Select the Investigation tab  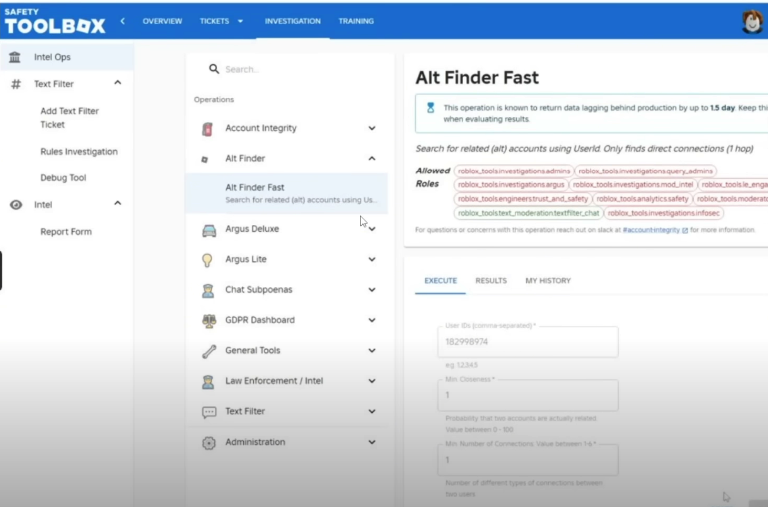pos(293,21)
